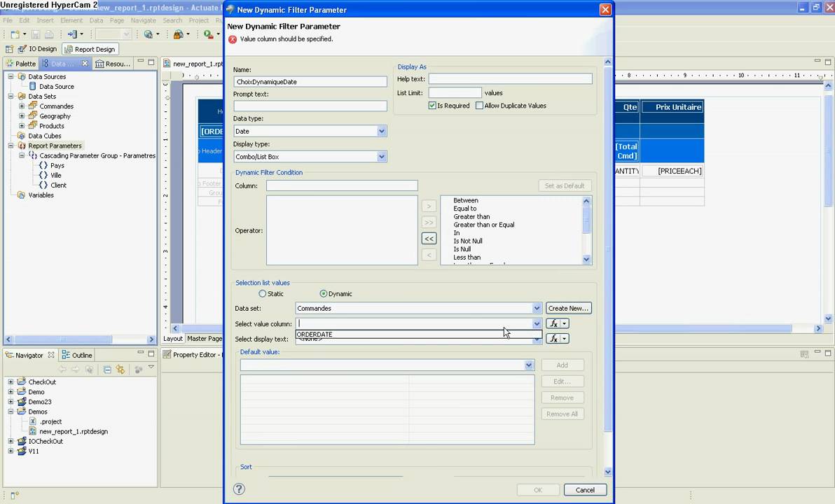Screen dimensions: 835x504
Task: Click the Link with Editor icon in Navigator
Action: [x=121, y=370]
